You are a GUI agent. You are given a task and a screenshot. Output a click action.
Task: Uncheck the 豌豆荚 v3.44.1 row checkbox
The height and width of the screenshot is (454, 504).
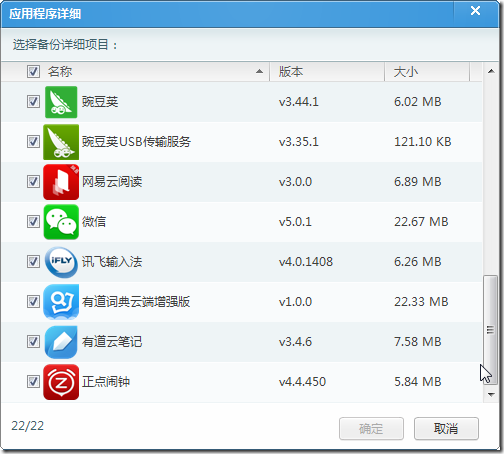(33, 102)
